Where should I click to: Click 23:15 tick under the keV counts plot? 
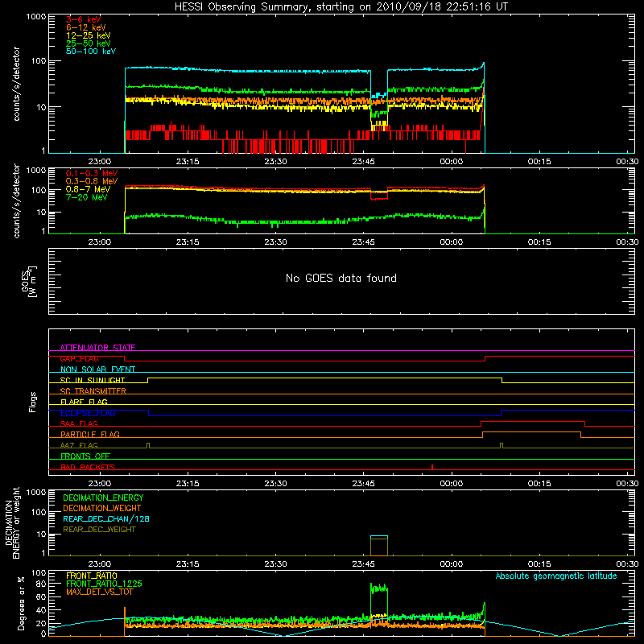(x=188, y=162)
